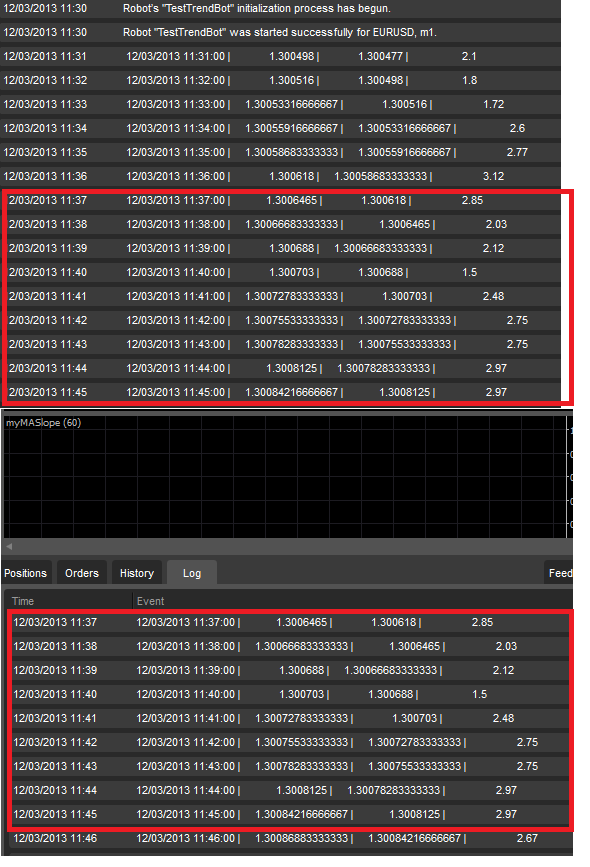Image resolution: width=590 pixels, height=867 pixels.
Task: Select the TestTrendBot started successfully log entry
Action: click(280, 32)
